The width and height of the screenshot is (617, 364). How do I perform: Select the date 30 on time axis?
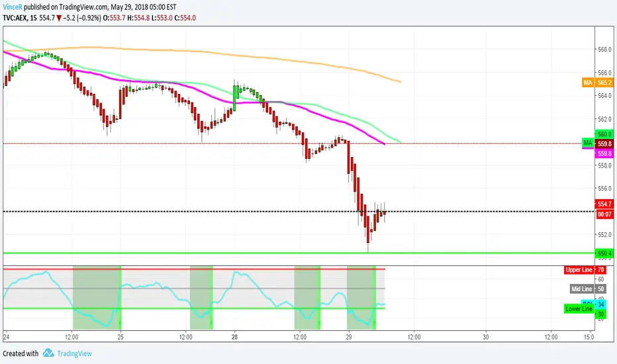pos(486,337)
